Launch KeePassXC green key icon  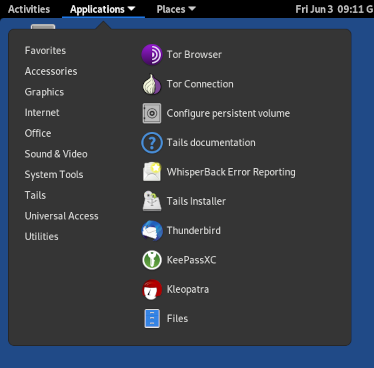click(152, 260)
